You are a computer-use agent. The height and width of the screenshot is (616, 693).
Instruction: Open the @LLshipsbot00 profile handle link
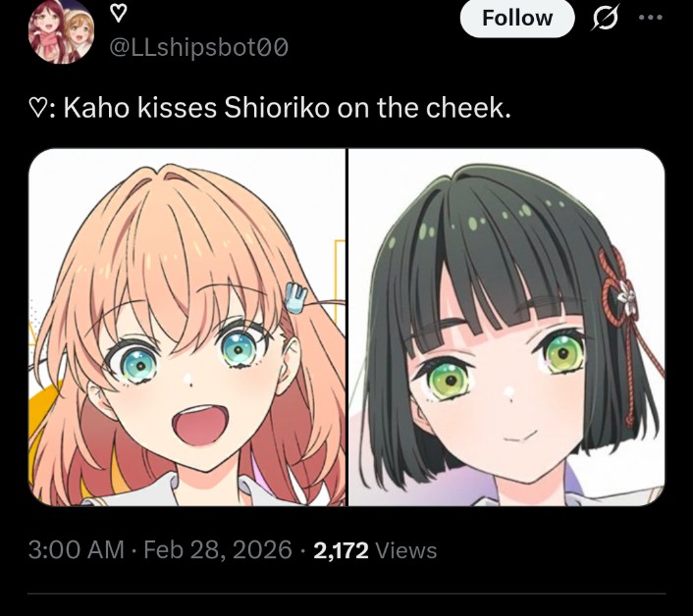[199, 47]
